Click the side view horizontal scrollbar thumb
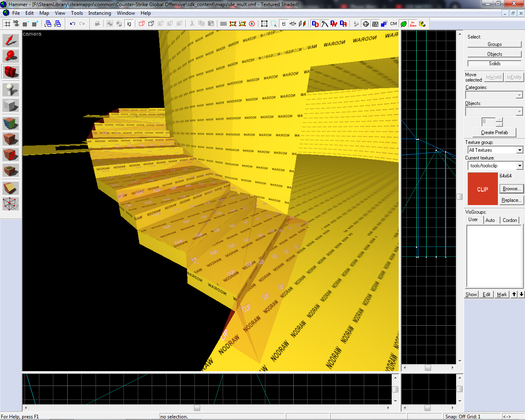Screen dimensions: 525x420 tap(428, 367)
